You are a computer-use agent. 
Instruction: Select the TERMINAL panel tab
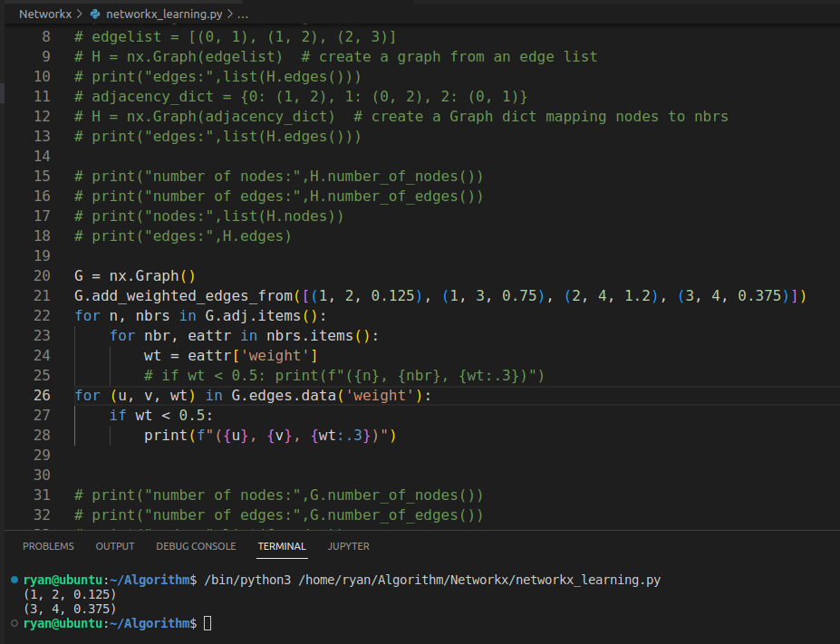pos(282,546)
